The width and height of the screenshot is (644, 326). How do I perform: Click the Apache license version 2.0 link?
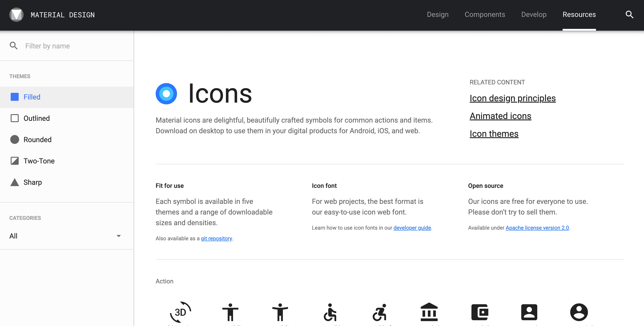[x=537, y=227]
